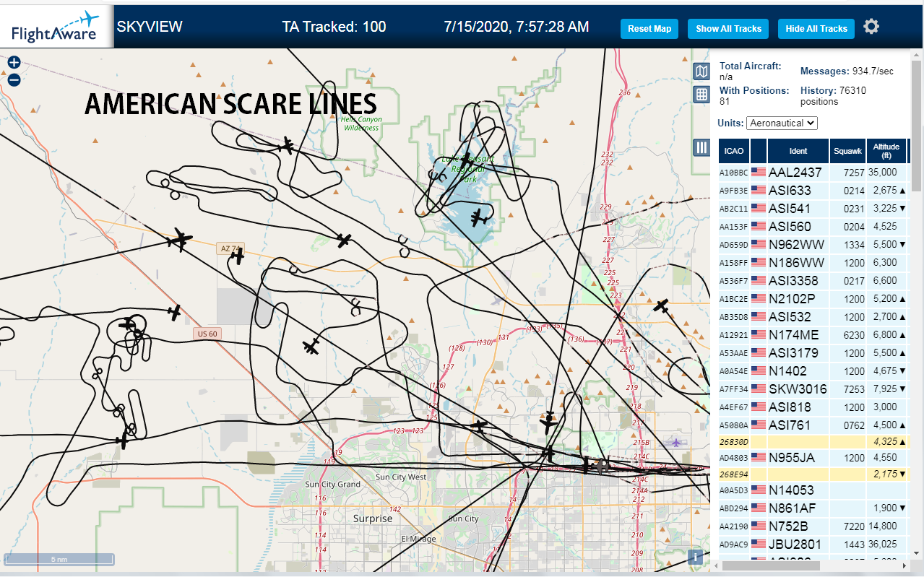Image resolution: width=924 pixels, height=577 pixels.
Task: Click the Show All Tracks button
Action: pyautogui.click(x=728, y=29)
